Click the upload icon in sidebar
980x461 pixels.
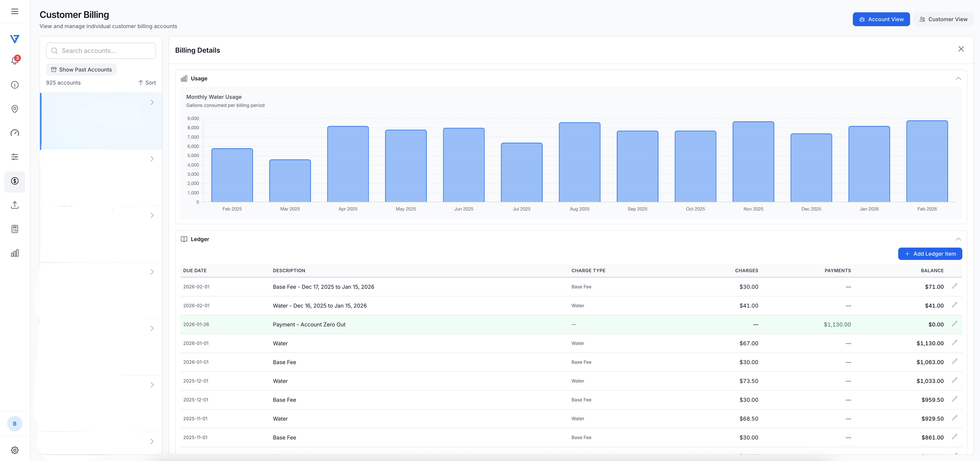point(15,205)
